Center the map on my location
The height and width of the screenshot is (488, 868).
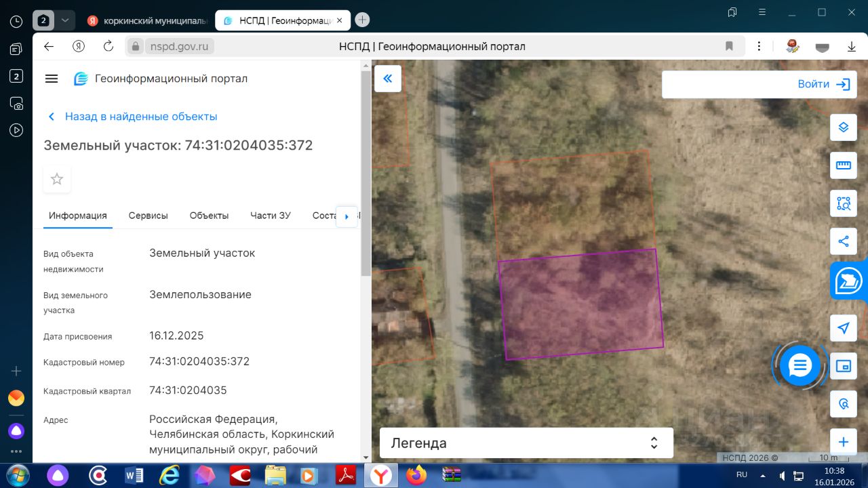844,328
